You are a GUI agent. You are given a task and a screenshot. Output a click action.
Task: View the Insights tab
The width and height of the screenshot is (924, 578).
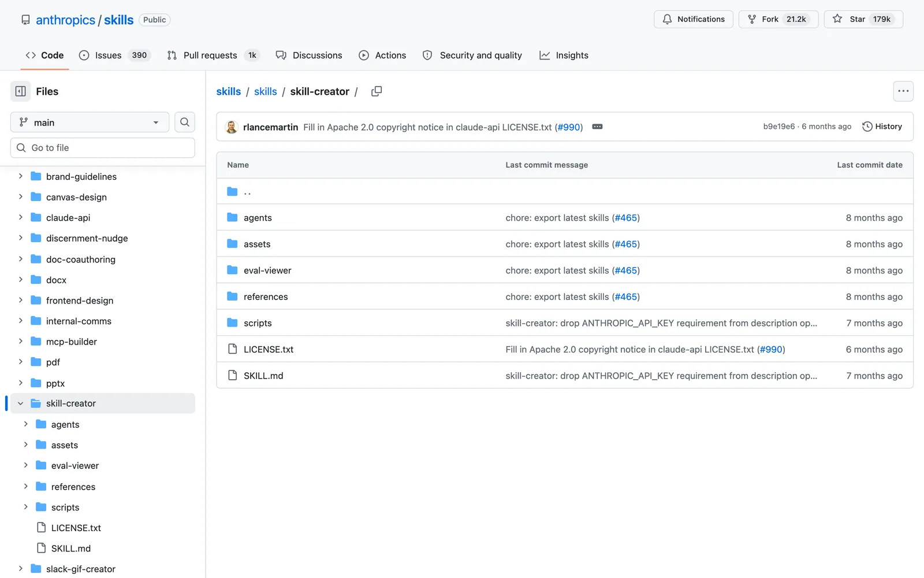tap(564, 55)
